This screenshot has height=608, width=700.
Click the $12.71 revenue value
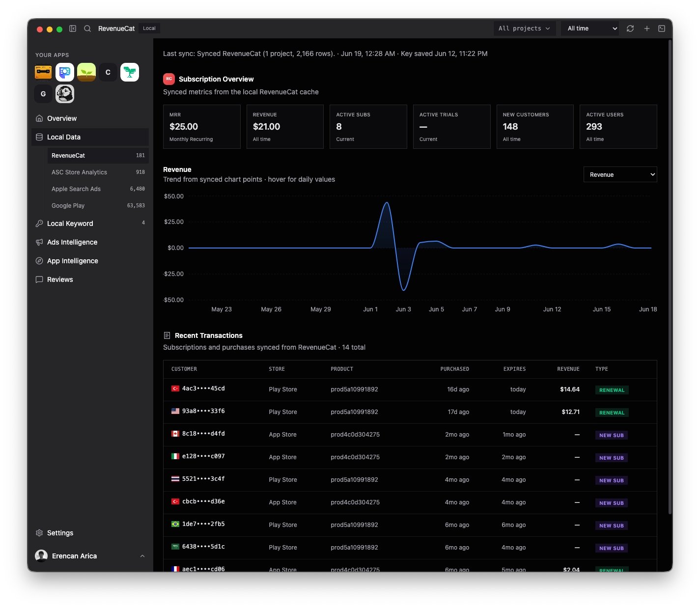point(571,412)
